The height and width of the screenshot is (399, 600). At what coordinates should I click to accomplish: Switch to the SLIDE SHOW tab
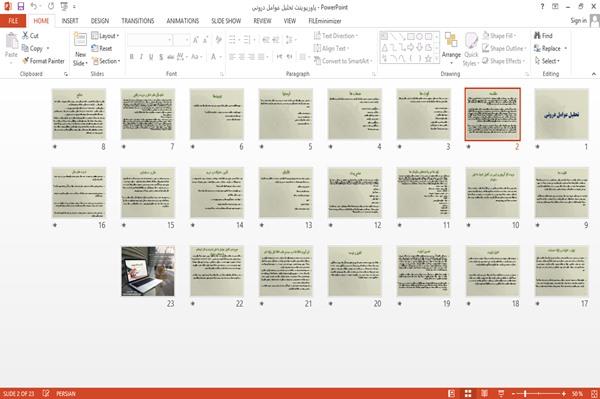tap(226, 21)
